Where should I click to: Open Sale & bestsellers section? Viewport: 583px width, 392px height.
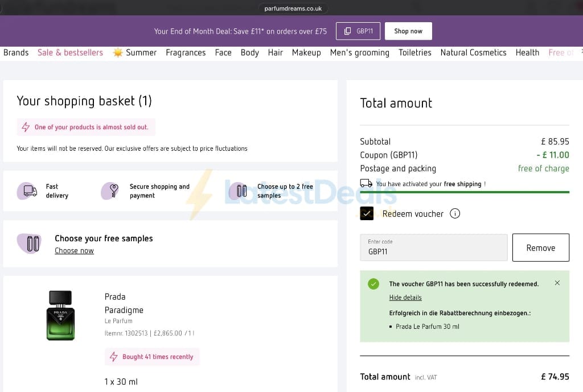pyautogui.click(x=70, y=53)
